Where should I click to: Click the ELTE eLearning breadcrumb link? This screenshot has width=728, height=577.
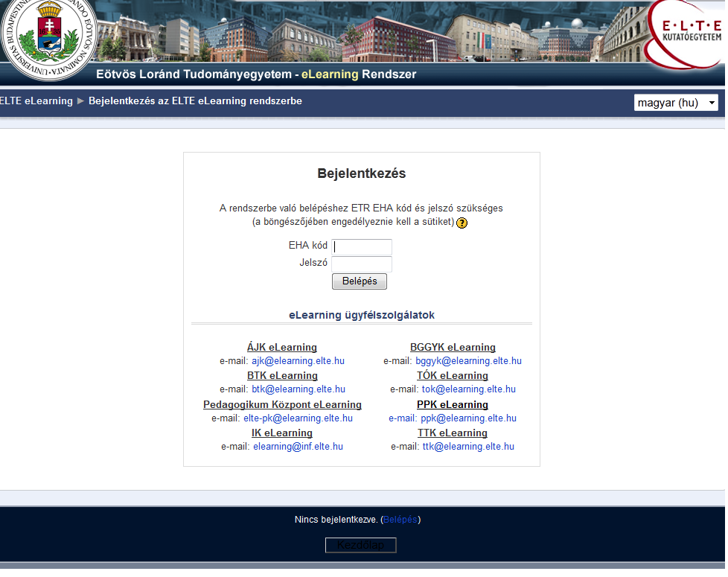[x=36, y=101]
